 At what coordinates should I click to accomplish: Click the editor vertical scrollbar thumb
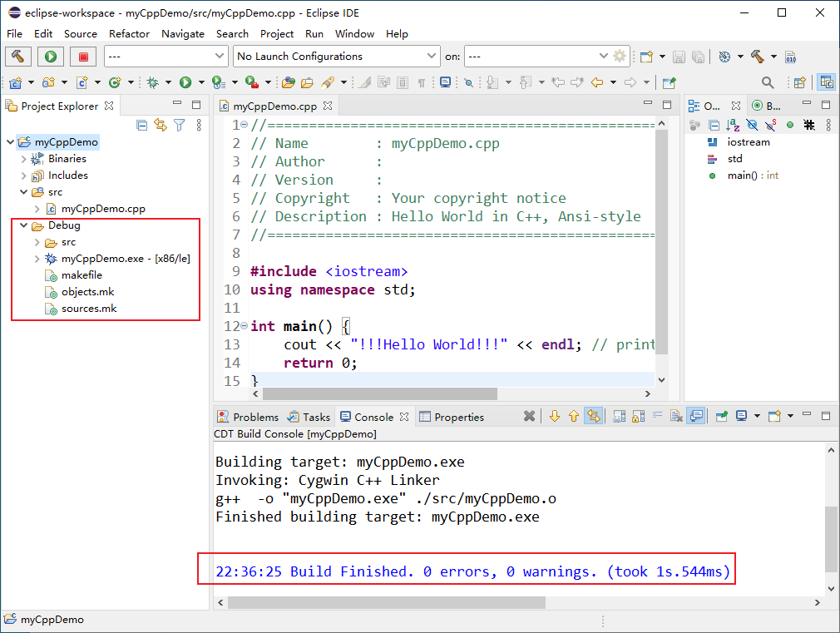click(662, 241)
